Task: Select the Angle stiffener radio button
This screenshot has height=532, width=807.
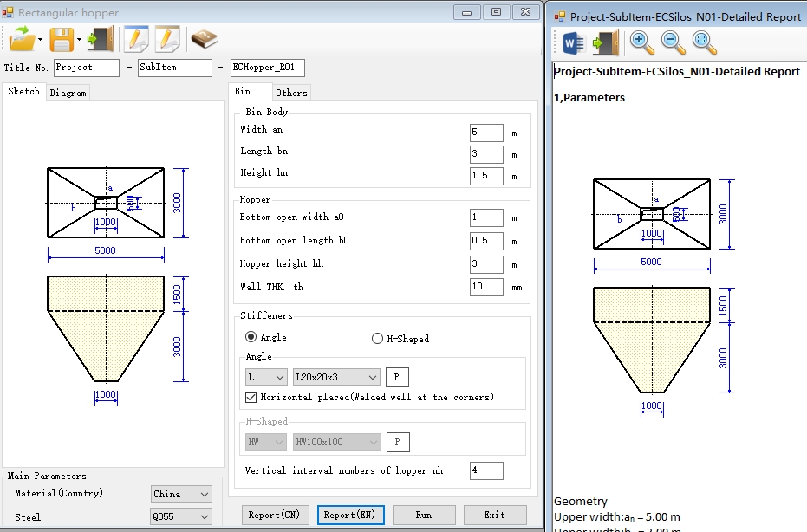Action: pyautogui.click(x=251, y=337)
